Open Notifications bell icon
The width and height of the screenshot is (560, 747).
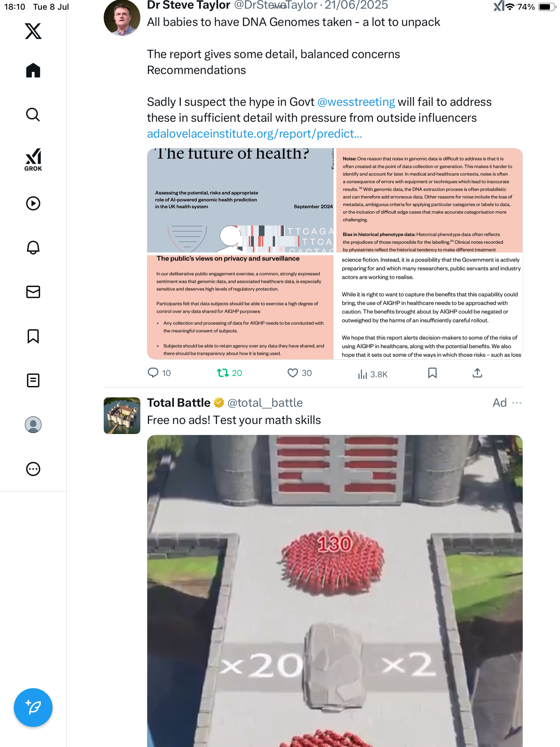click(x=33, y=248)
